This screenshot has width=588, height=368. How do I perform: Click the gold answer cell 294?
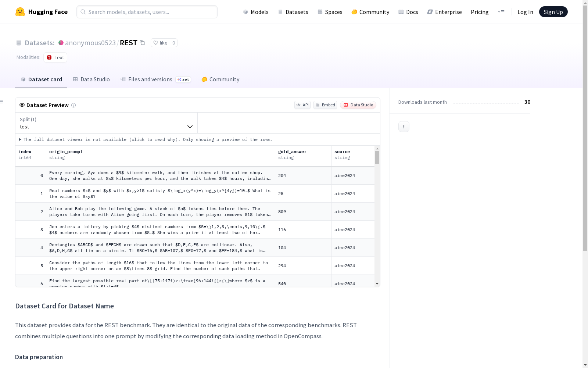point(303,266)
